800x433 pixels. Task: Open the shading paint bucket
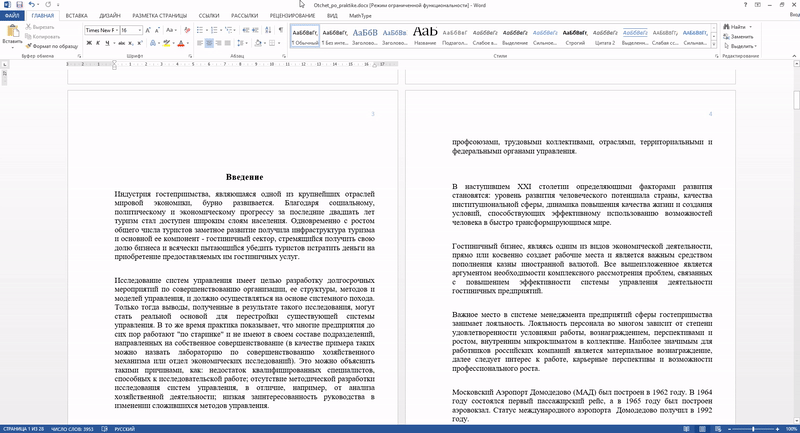258,43
